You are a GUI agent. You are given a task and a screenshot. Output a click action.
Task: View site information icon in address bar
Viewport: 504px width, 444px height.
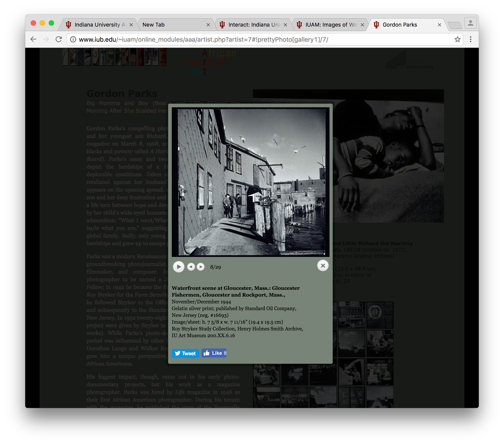(73, 39)
